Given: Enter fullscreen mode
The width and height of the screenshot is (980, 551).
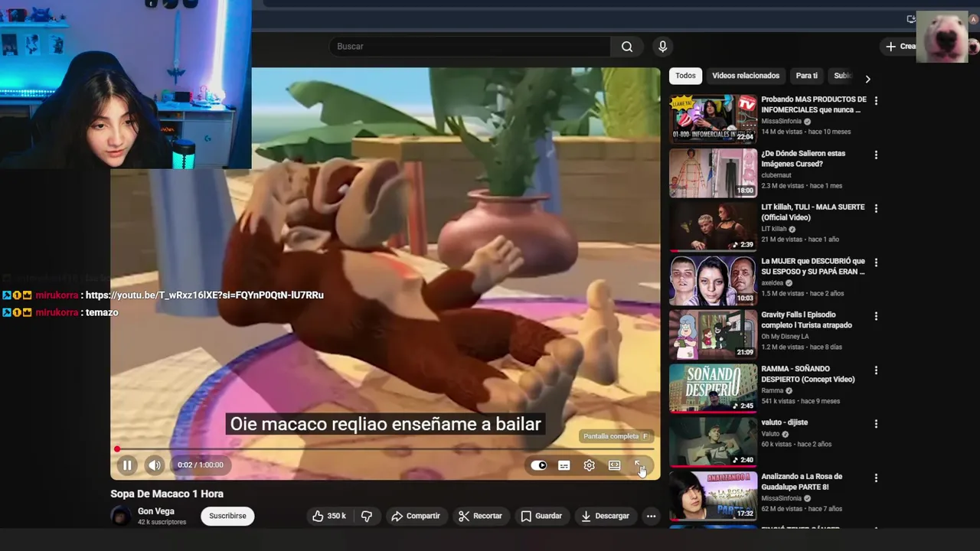Looking at the screenshot, I should tap(639, 465).
